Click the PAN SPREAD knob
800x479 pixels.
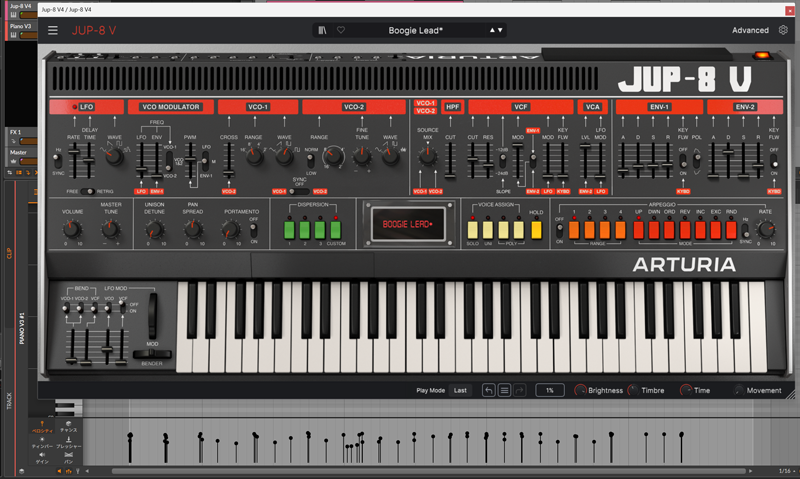(x=193, y=230)
